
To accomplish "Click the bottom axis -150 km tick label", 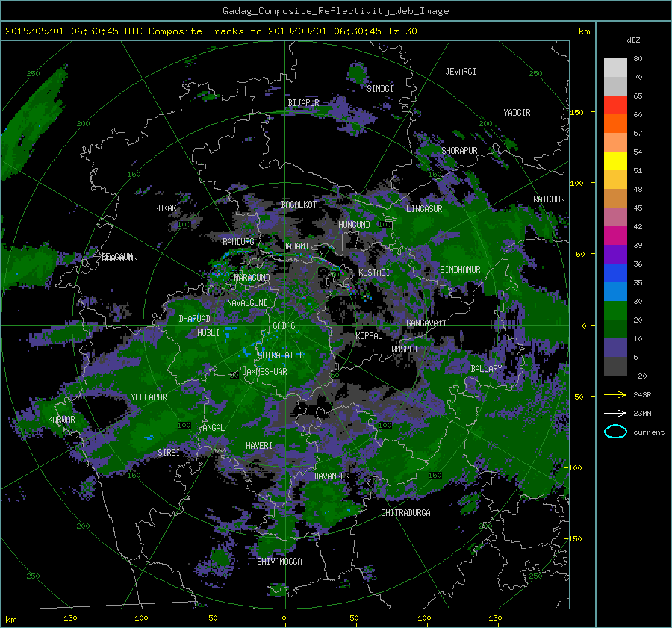I will tap(68, 618).
